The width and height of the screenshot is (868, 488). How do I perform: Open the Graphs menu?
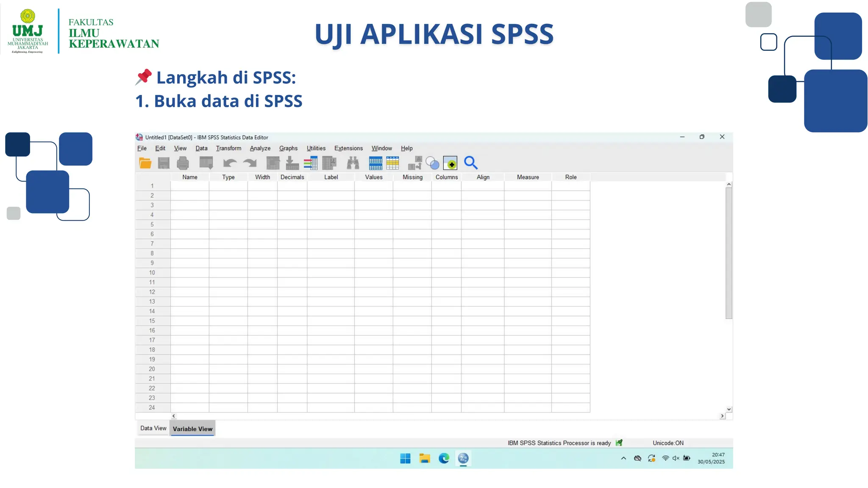click(288, 148)
